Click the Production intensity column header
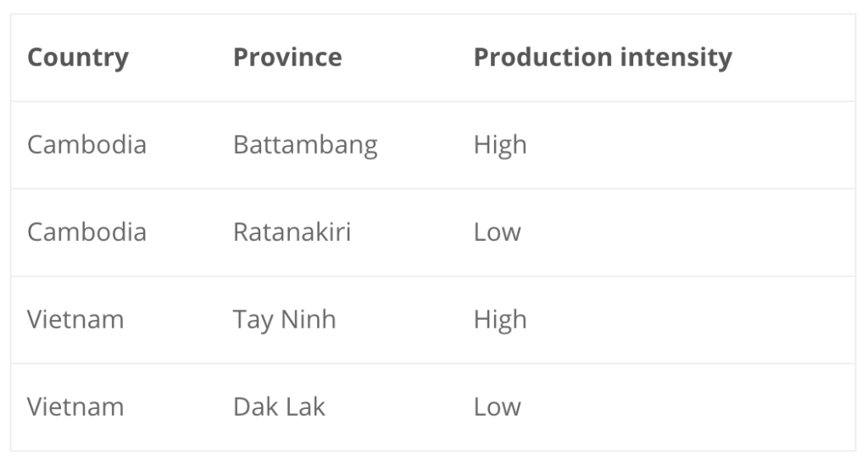The width and height of the screenshot is (868, 465). (603, 58)
